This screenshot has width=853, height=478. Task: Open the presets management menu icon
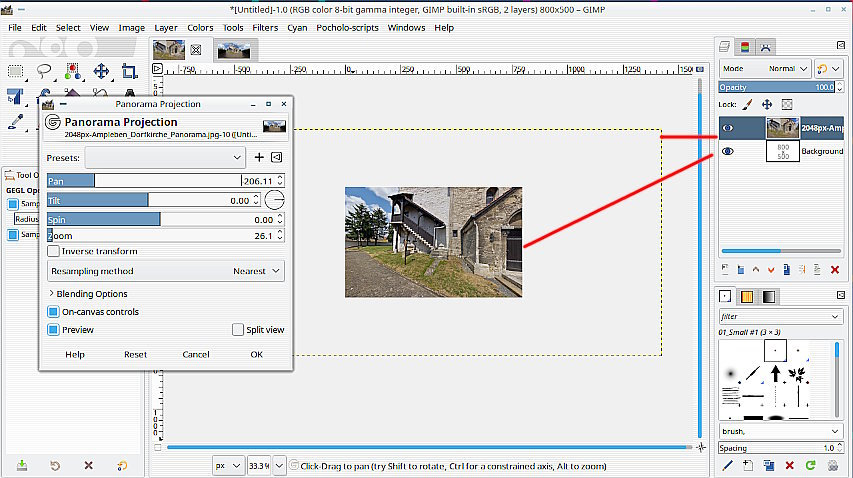coord(276,157)
